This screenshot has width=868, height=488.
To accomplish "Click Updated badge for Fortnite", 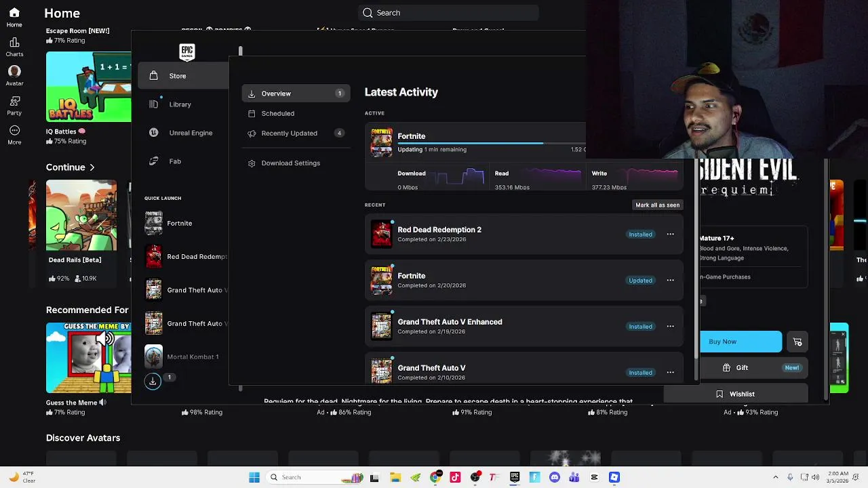I will pyautogui.click(x=640, y=281).
